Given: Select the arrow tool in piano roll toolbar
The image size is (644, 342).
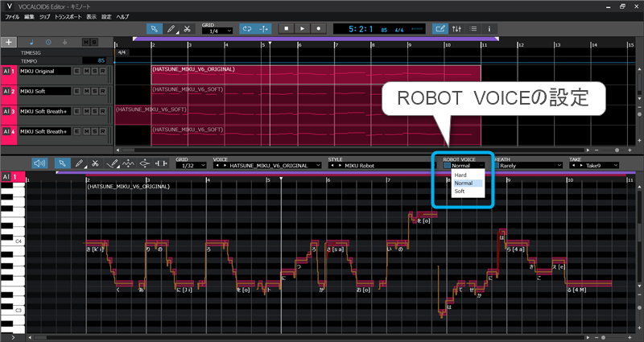Looking at the screenshot, I should click(63, 163).
